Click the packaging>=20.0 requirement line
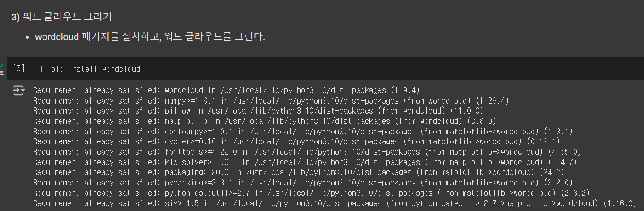This screenshot has width=644, height=211. (299, 172)
